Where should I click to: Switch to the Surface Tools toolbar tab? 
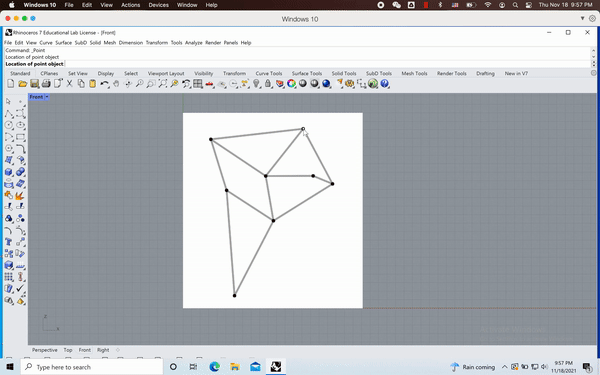point(307,73)
